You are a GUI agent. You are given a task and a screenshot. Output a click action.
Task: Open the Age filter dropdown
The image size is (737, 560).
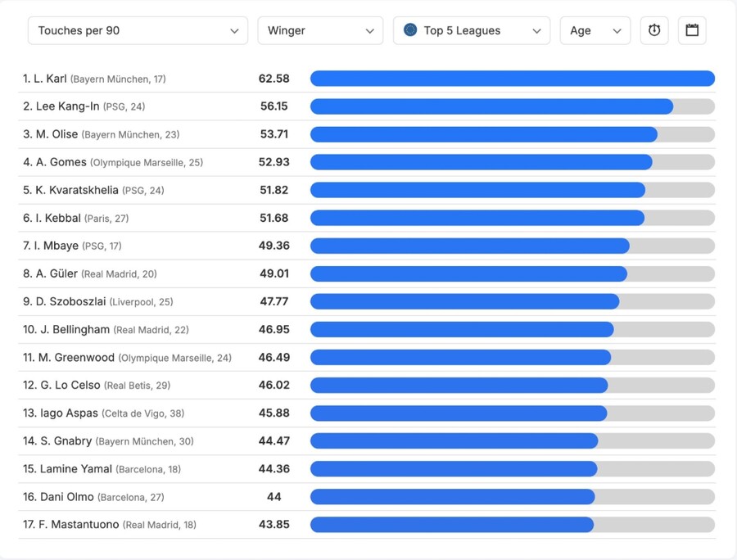(x=595, y=30)
